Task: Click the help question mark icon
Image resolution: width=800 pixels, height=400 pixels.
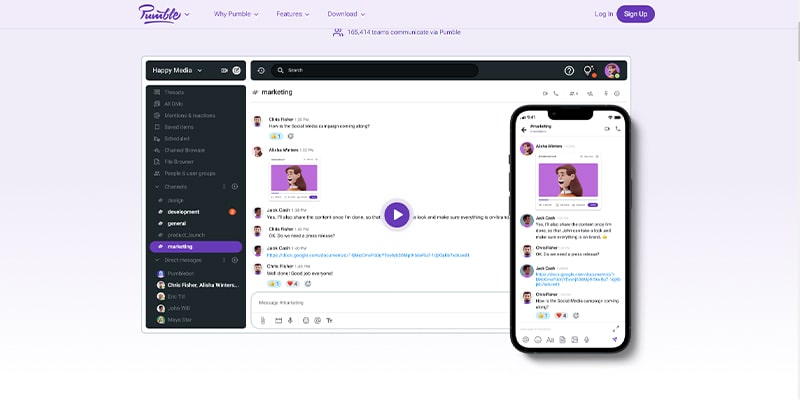Action: coord(569,71)
